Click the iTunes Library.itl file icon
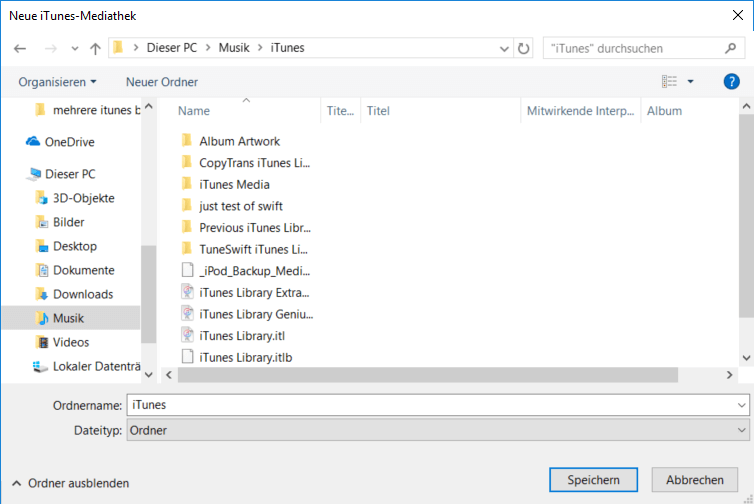The width and height of the screenshot is (754, 504). (188, 335)
